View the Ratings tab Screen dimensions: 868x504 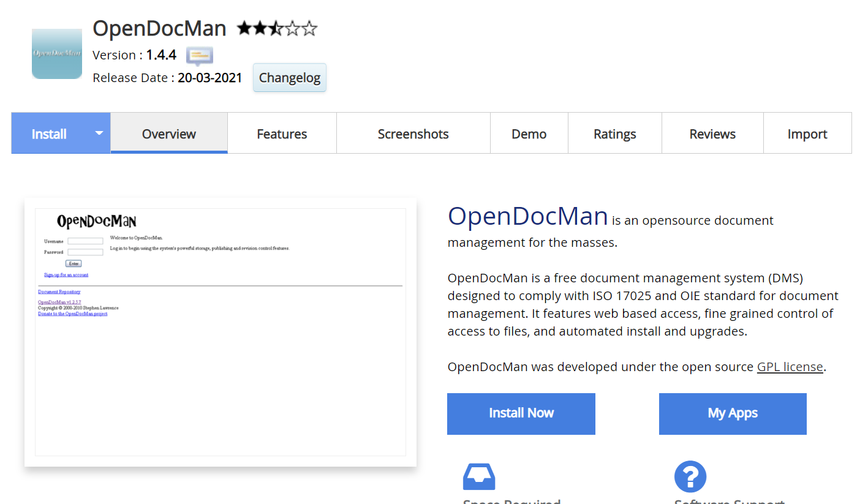[614, 134]
